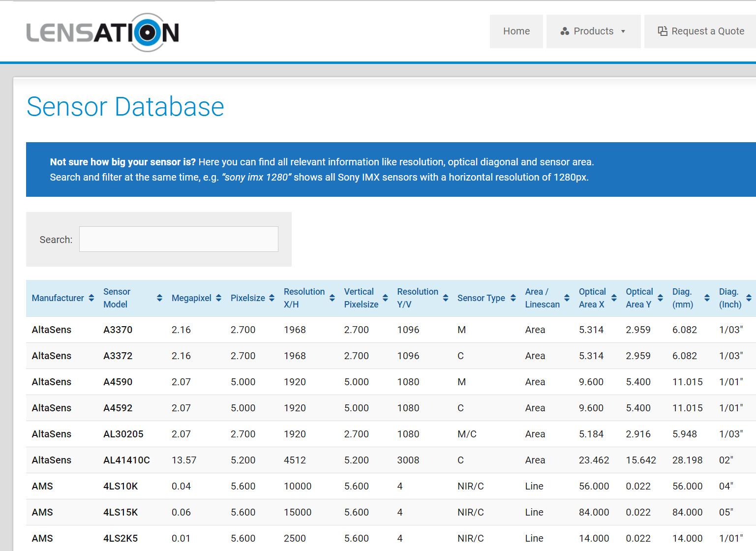Click into the Search input field
Screen dimensions: 756x551
coord(179,239)
